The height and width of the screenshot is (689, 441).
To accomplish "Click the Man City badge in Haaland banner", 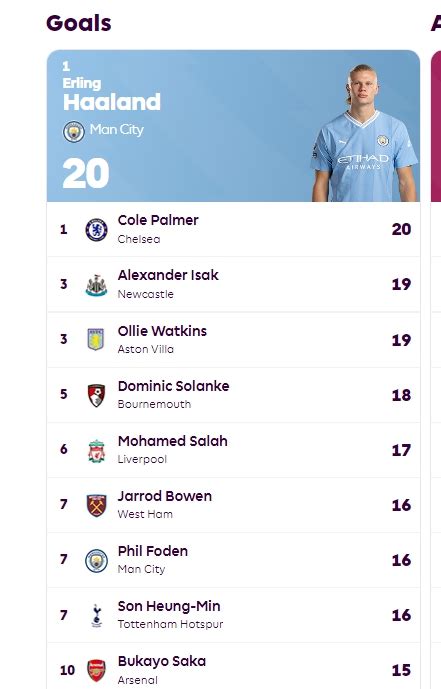I will coord(74,131).
